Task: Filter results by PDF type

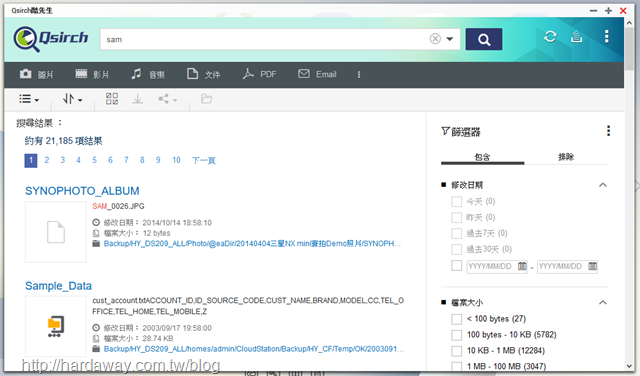Action: pos(259,74)
